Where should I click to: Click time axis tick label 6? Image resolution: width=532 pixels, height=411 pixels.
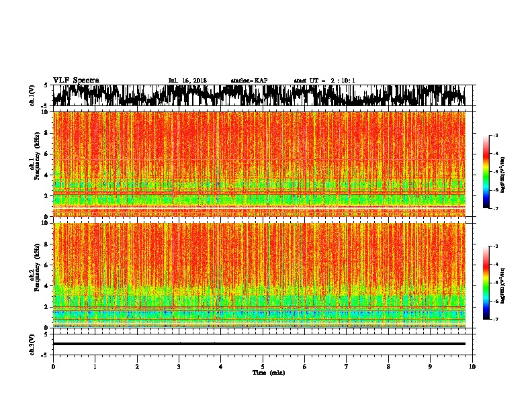pos(305,367)
